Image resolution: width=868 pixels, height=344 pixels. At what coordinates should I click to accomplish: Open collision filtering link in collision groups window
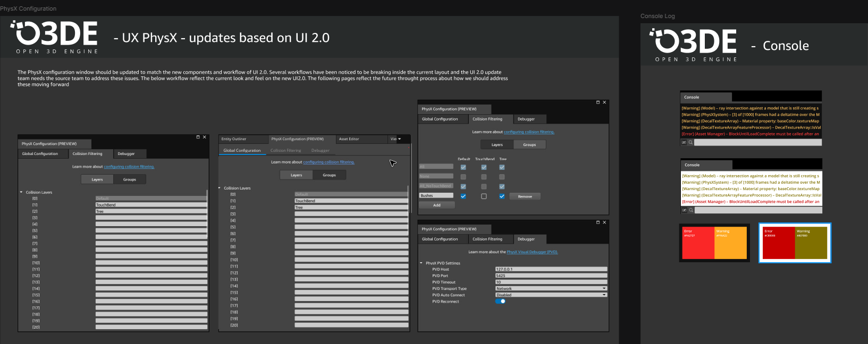coord(529,132)
